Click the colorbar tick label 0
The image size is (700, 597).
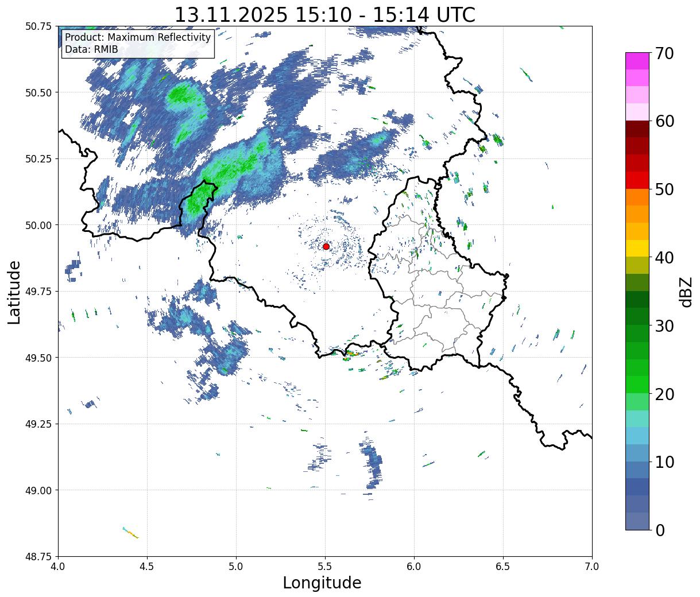tap(659, 530)
